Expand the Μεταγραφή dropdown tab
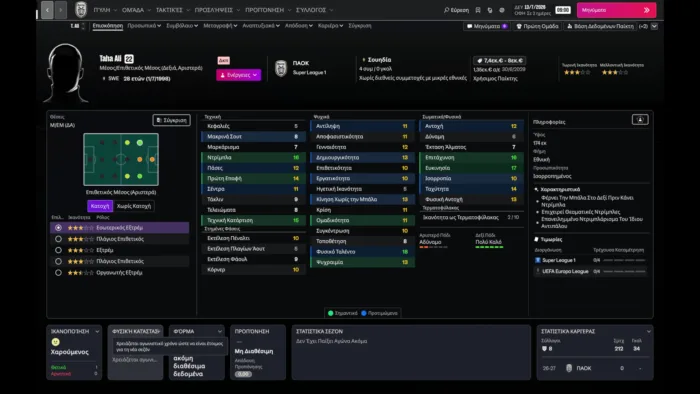 [221, 26]
